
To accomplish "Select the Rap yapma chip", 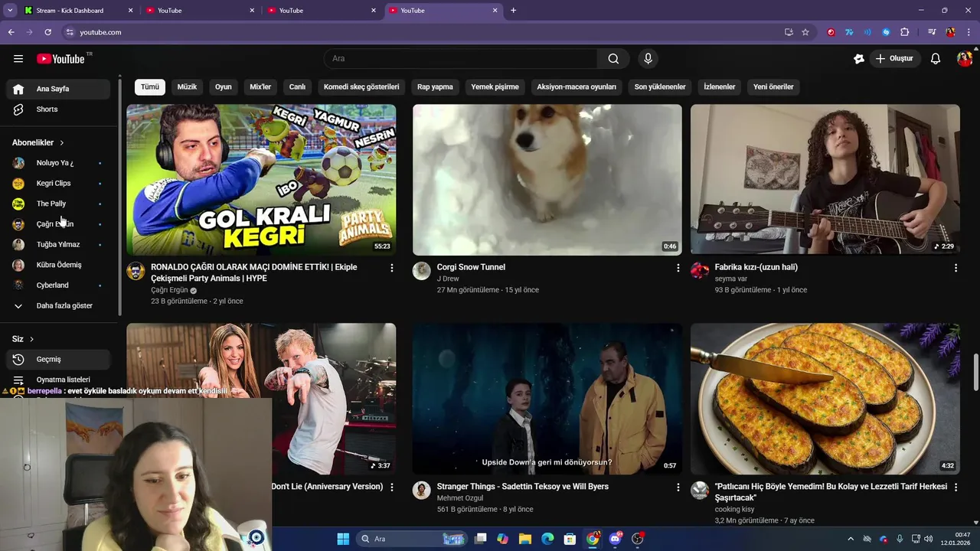I will pyautogui.click(x=435, y=87).
